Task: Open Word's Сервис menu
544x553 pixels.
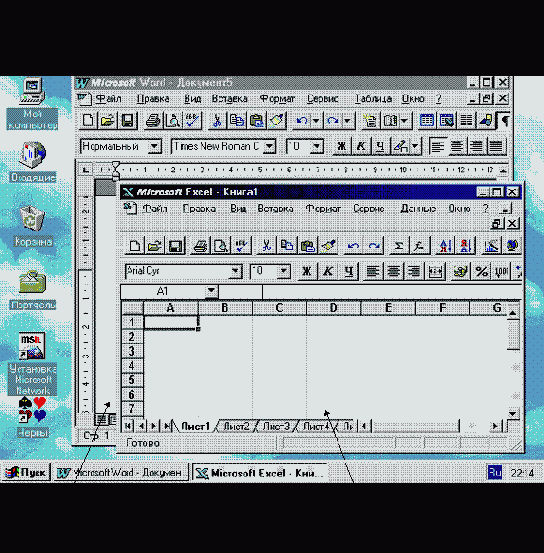Action: tap(322, 99)
